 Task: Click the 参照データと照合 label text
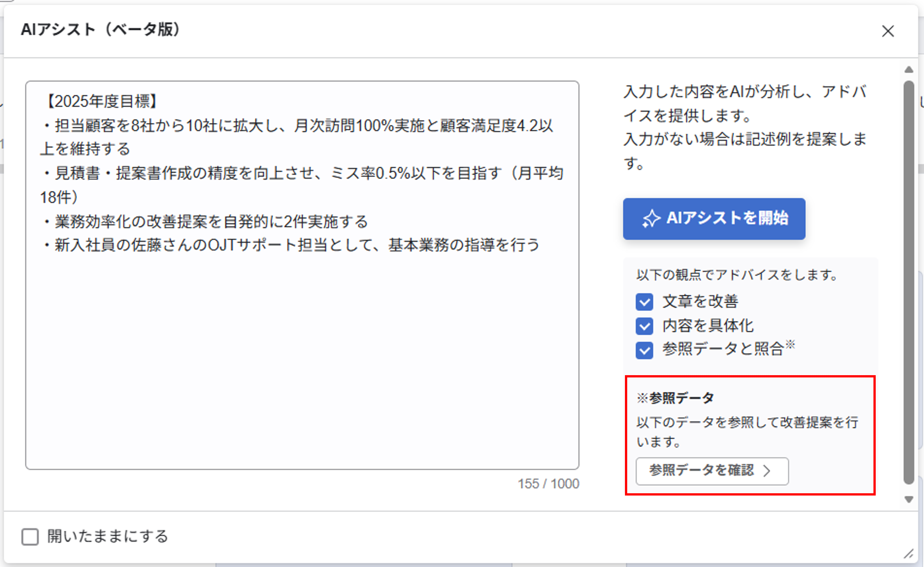point(723,349)
